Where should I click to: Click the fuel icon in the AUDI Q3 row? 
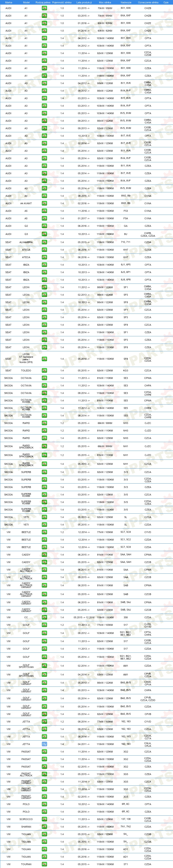(x=44, y=234)
